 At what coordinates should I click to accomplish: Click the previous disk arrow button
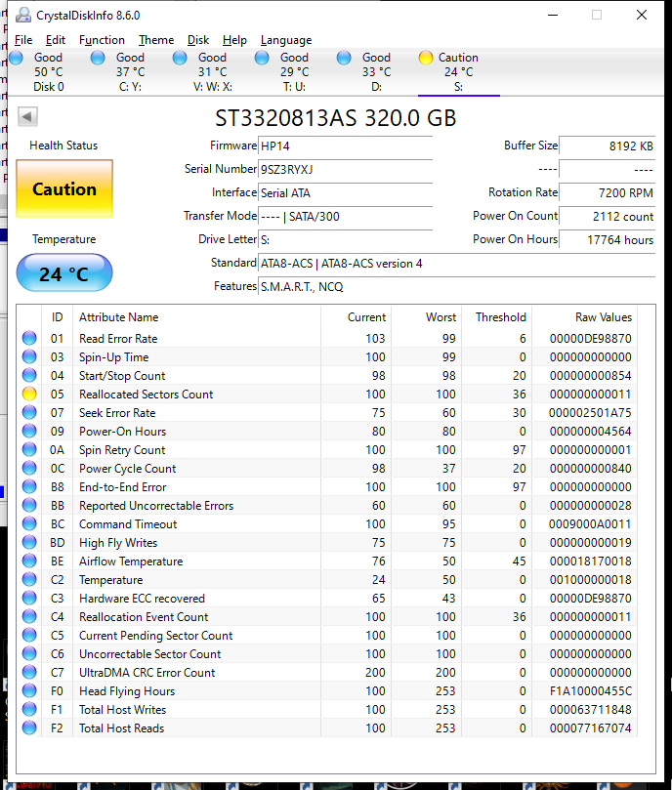click(27, 117)
